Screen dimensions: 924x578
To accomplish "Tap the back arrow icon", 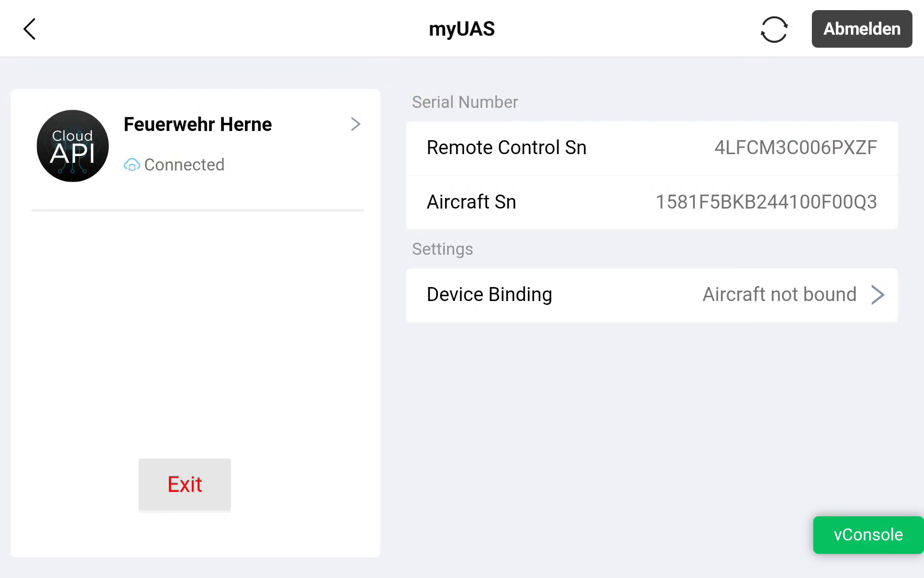I will [30, 29].
